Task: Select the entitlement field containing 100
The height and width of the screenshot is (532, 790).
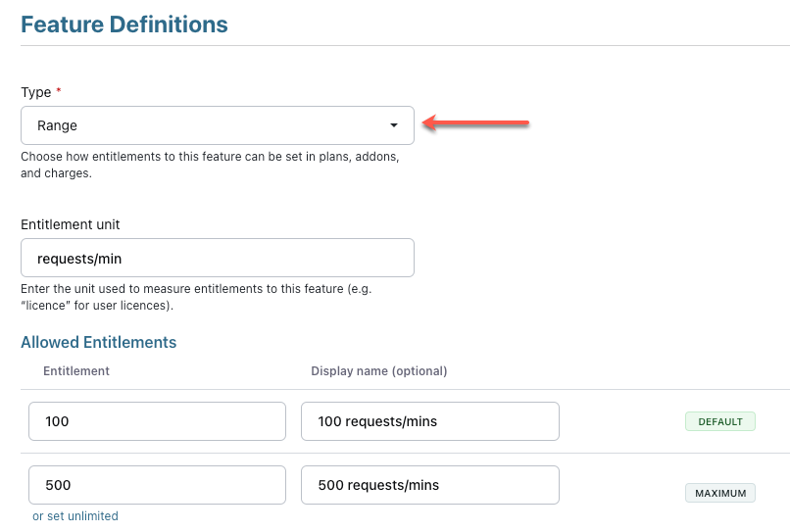Action: 157,421
